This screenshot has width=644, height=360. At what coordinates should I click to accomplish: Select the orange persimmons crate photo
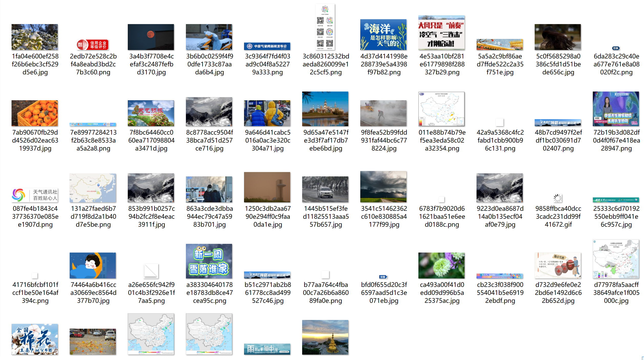click(x=35, y=113)
